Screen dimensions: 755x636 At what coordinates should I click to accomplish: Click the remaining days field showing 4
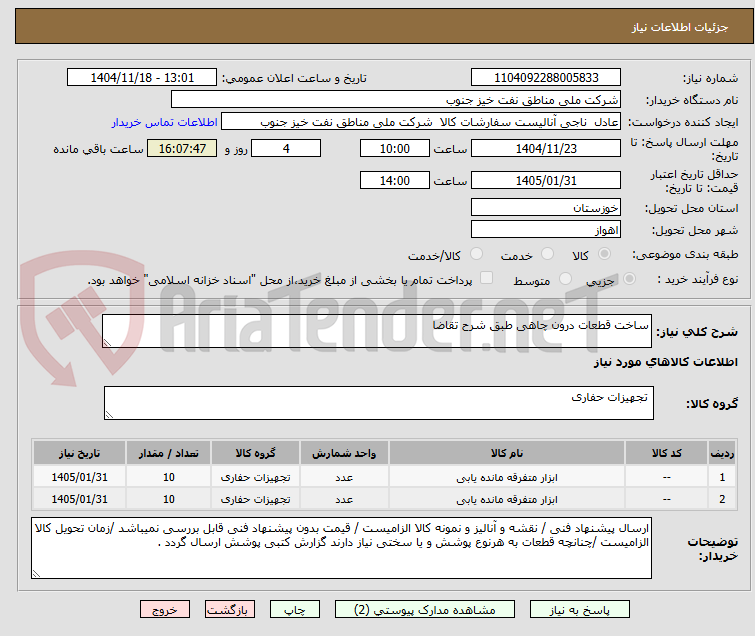pos(286,148)
